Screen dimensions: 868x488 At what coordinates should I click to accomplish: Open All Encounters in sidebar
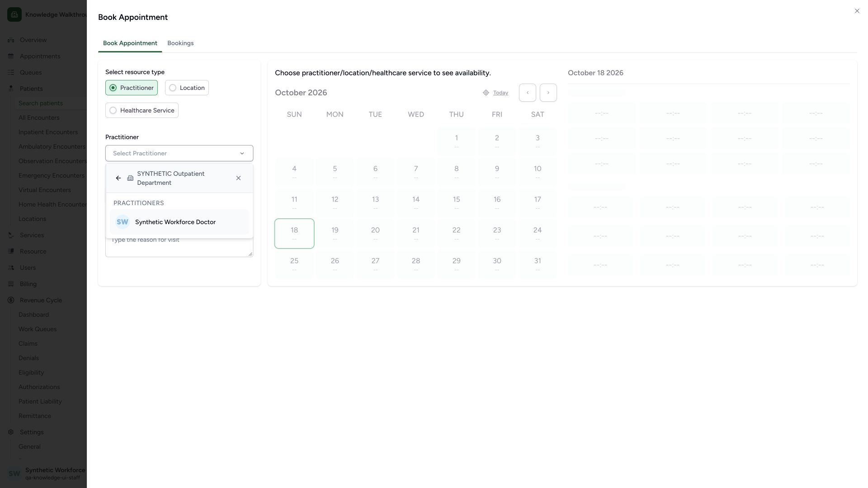[39, 117]
